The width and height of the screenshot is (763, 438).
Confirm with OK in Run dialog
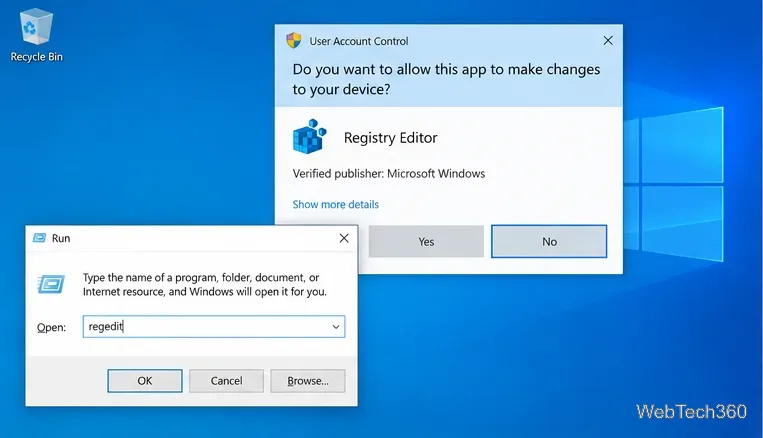pos(145,381)
